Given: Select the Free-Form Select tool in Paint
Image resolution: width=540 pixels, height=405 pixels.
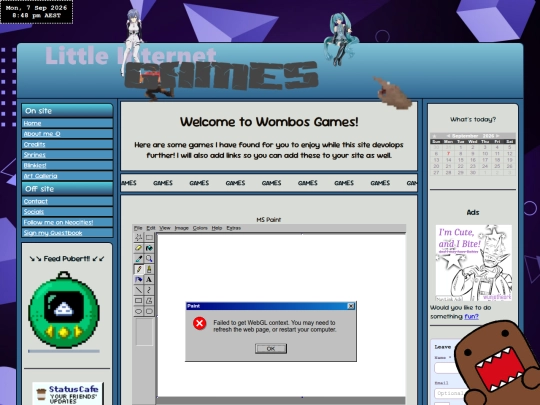Looking at the screenshot, I should pyautogui.click(x=138, y=237).
